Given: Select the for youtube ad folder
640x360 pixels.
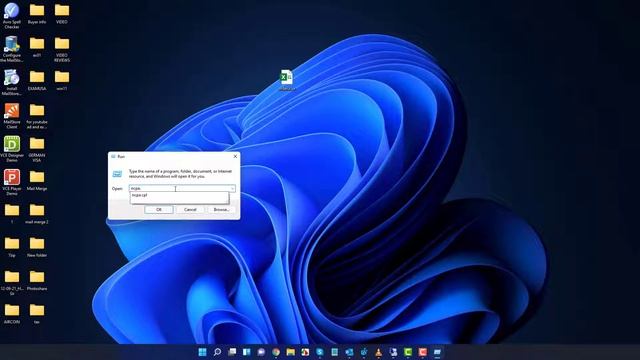Looking at the screenshot, I should point(37,116).
